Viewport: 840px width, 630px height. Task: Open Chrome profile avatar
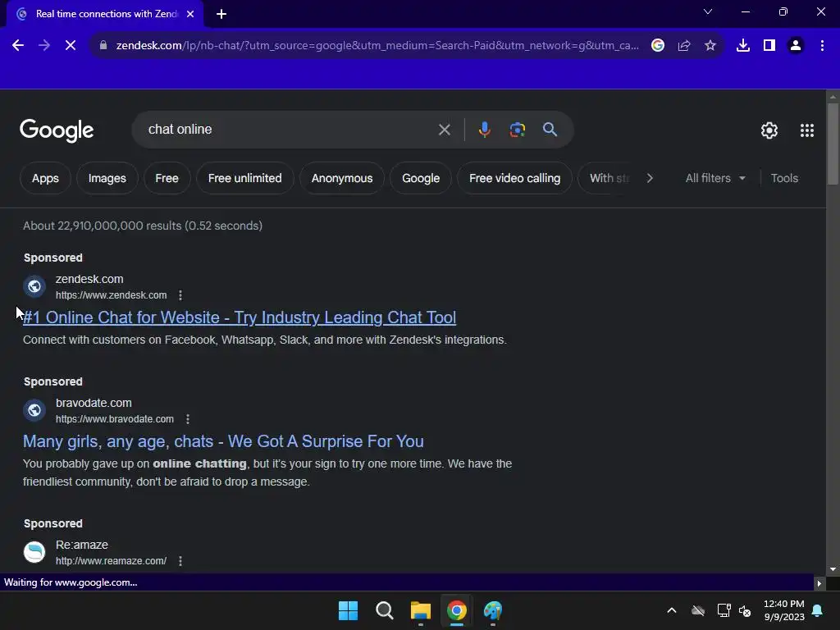click(796, 46)
